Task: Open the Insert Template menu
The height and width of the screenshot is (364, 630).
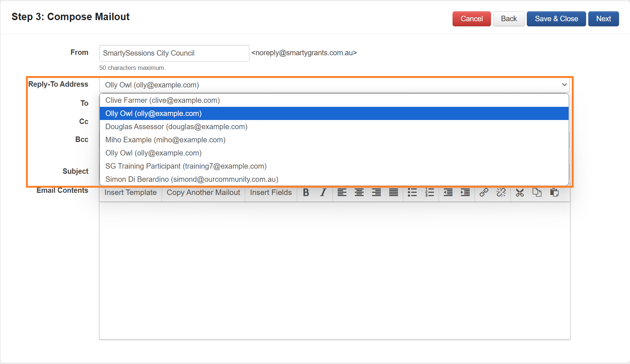Action: click(131, 192)
